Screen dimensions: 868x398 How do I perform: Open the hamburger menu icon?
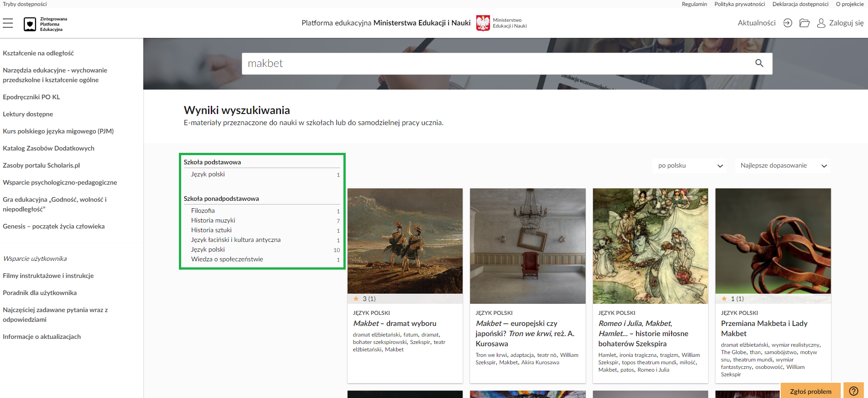[x=8, y=23]
